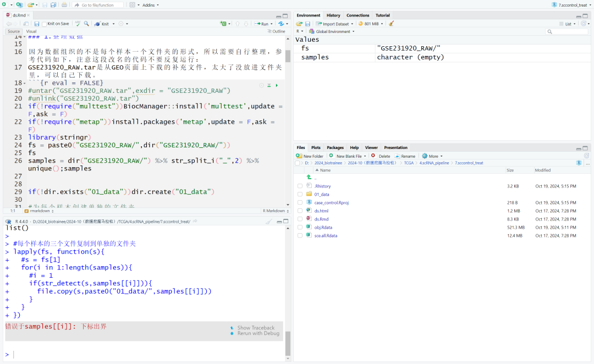Toggle the Outline pane

coord(276,31)
